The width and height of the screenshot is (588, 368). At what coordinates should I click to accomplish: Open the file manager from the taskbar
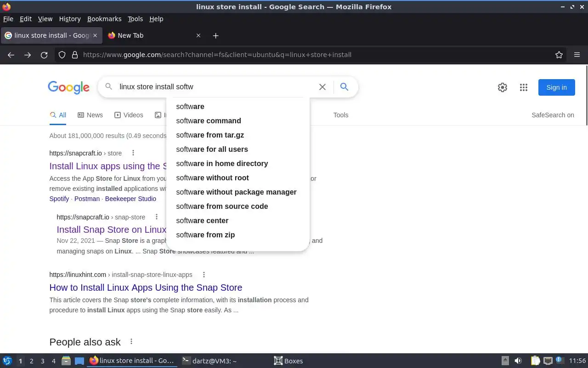tap(66, 361)
